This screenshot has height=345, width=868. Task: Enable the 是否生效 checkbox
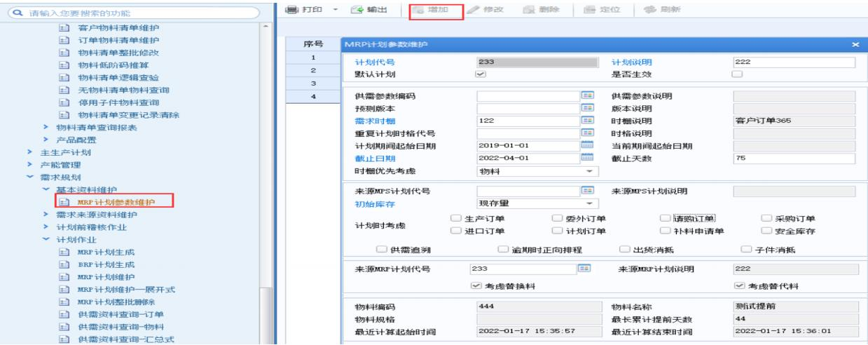pos(737,74)
